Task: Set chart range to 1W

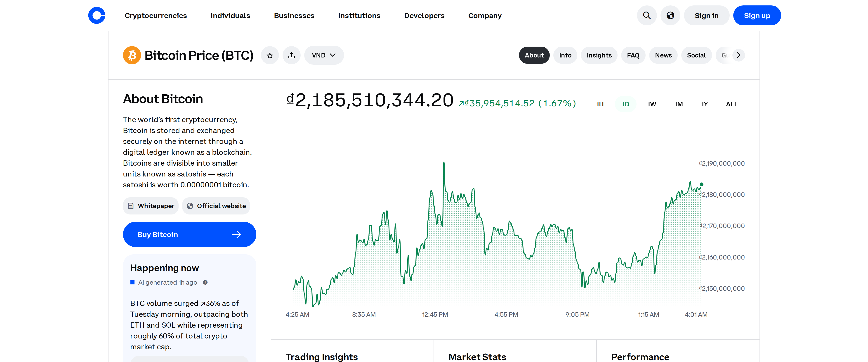Action: point(652,104)
